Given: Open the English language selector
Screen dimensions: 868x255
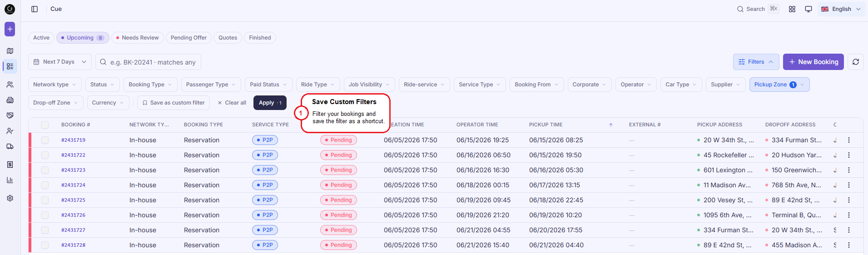Looking at the screenshot, I should (841, 9).
